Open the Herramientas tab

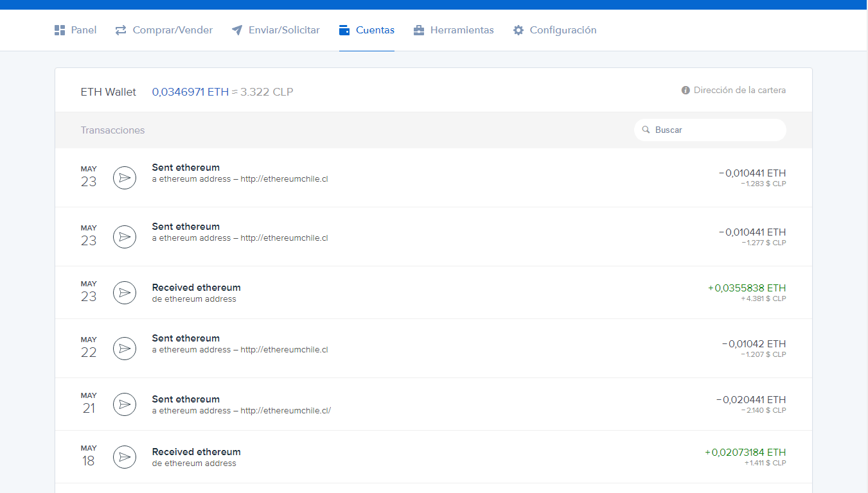pyautogui.click(x=454, y=30)
